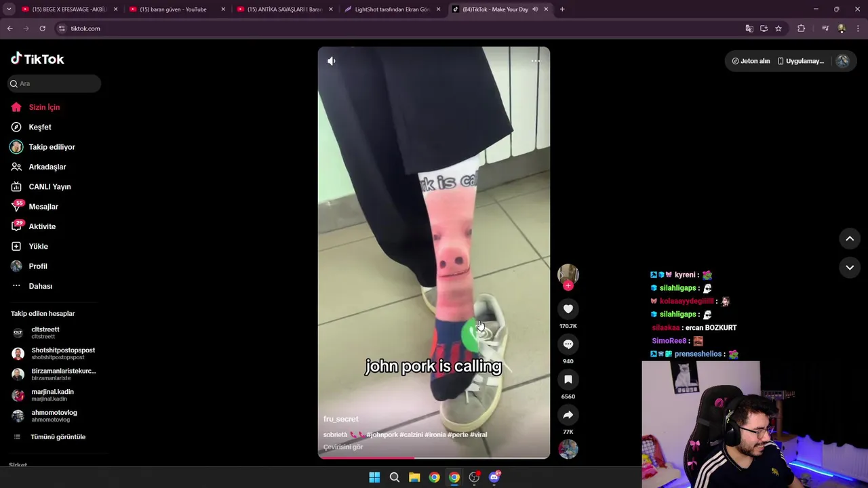Open comments via the speech bubble icon
Screen dimensions: 868x488
tap(568, 344)
